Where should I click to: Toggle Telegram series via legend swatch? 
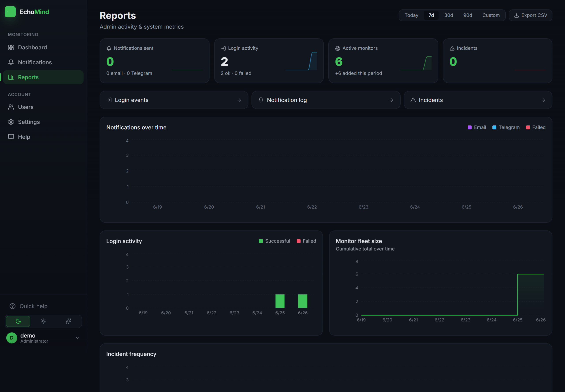(494, 127)
